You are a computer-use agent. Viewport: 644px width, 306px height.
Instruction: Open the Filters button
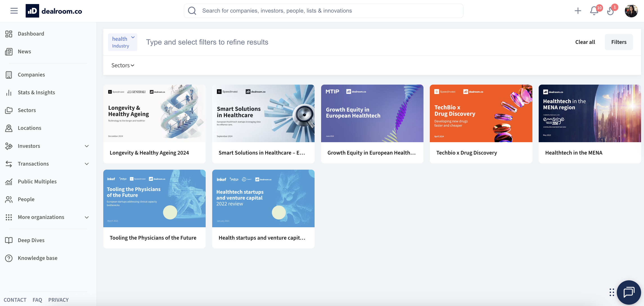click(619, 42)
